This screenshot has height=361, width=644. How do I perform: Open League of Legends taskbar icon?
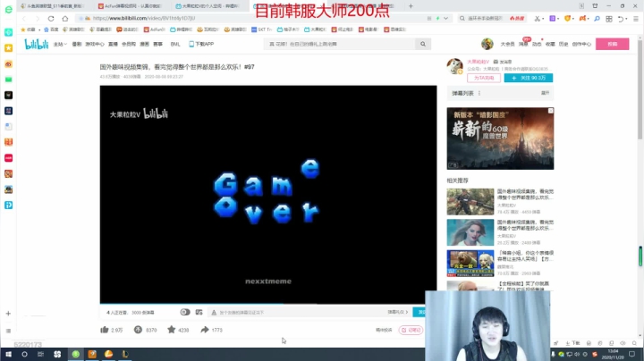(x=125, y=354)
